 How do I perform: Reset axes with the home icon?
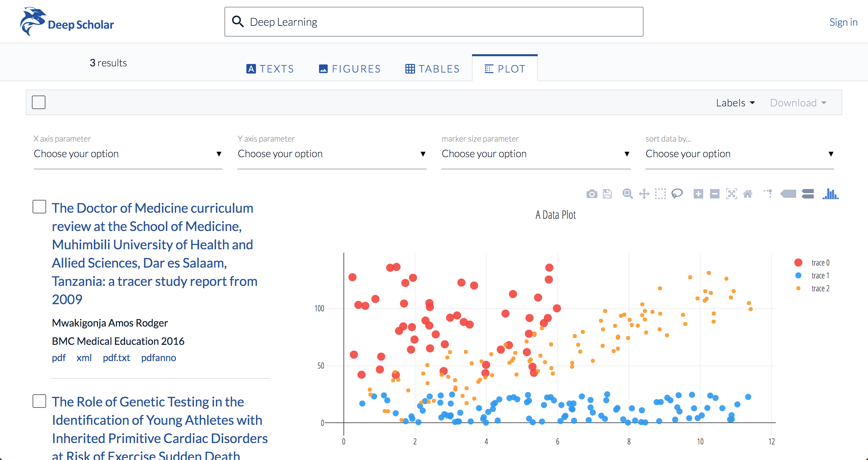748,194
